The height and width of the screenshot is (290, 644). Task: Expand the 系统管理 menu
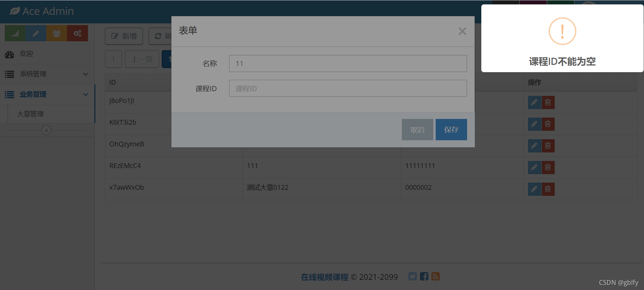coord(47,74)
